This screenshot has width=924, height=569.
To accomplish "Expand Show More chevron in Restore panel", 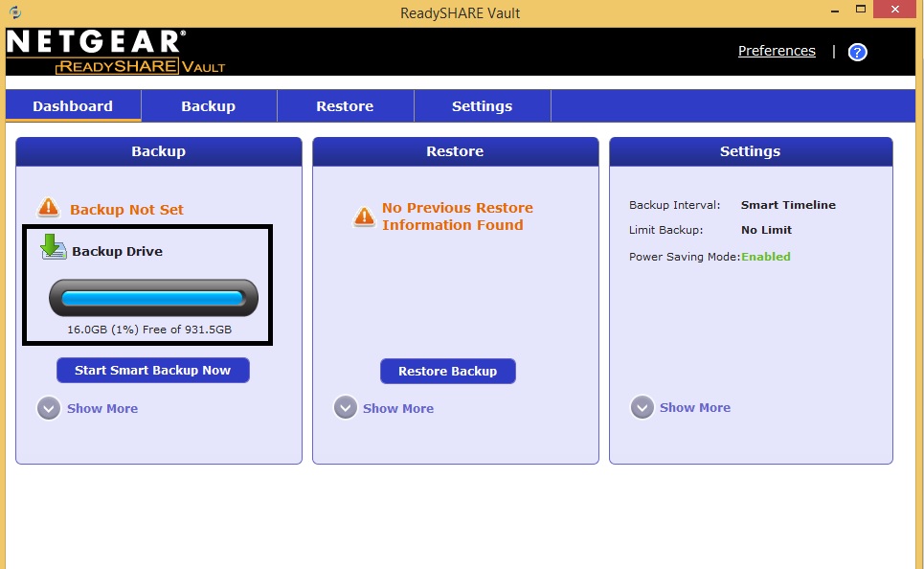I will (346, 407).
